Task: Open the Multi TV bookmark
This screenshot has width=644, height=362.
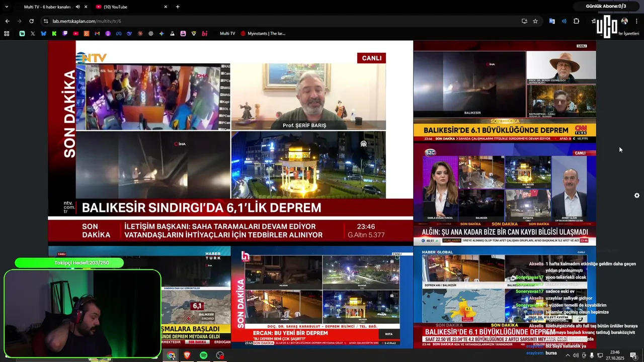Action: coord(227,34)
